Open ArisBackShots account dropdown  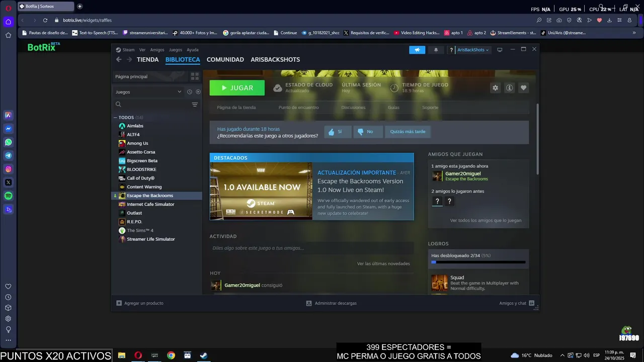(473, 50)
